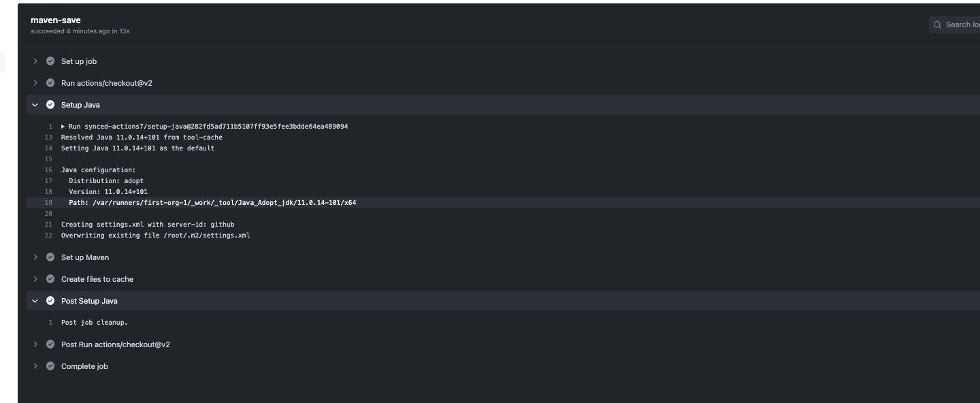
Task: Open Post Run actions/checkout@v2 step
Action: [116, 344]
